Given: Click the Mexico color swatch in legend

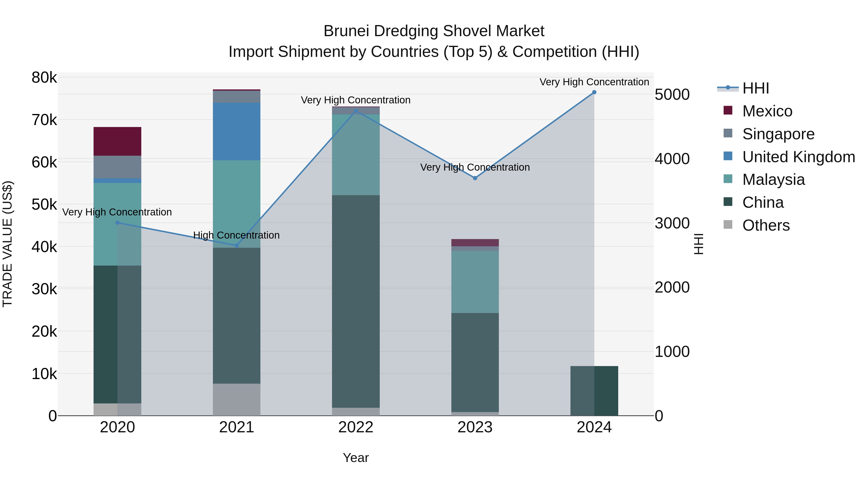Looking at the screenshot, I should tap(728, 110).
